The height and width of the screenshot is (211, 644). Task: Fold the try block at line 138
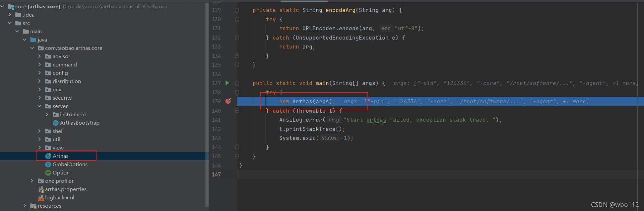point(237,92)
